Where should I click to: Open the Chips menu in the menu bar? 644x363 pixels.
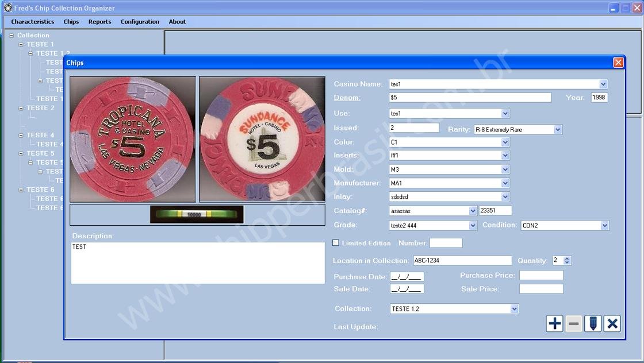(71, 21)
